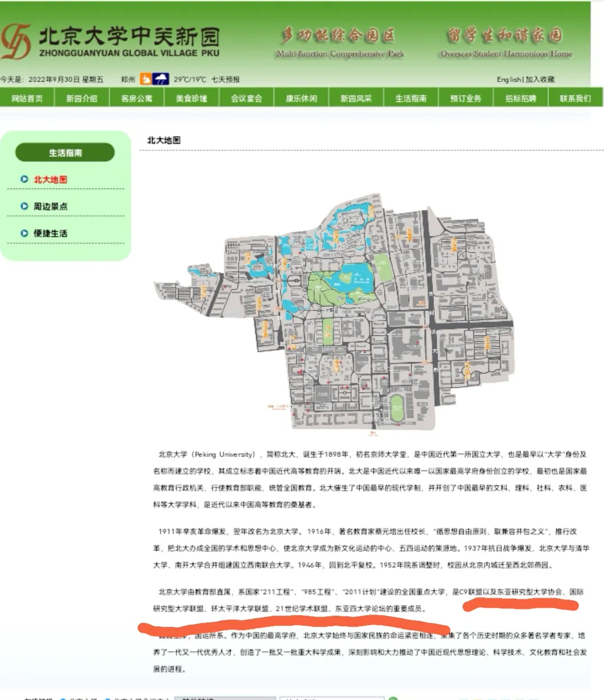This screenshot has width=604, height=700.
Task: Switch the site language via English link
Action: [509, 79]
